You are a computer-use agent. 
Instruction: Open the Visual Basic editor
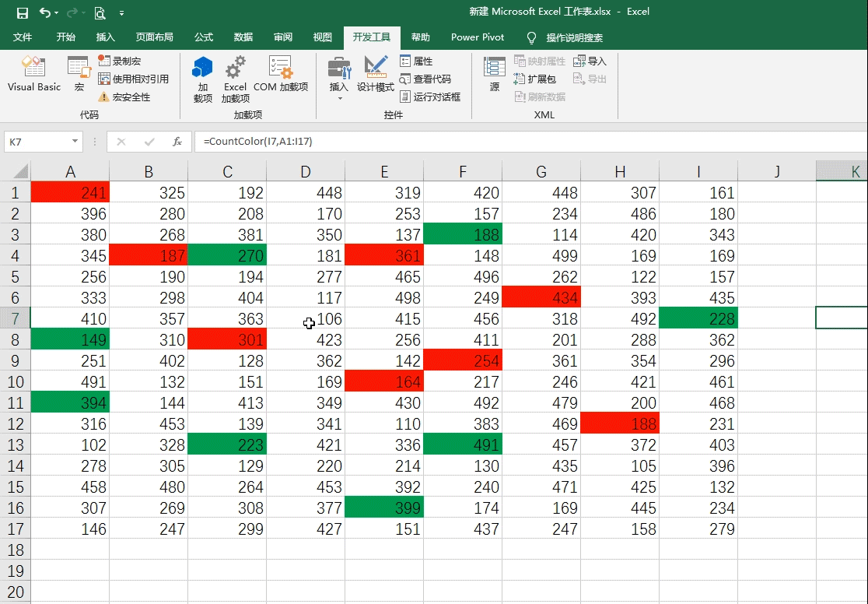pos(33,73)
